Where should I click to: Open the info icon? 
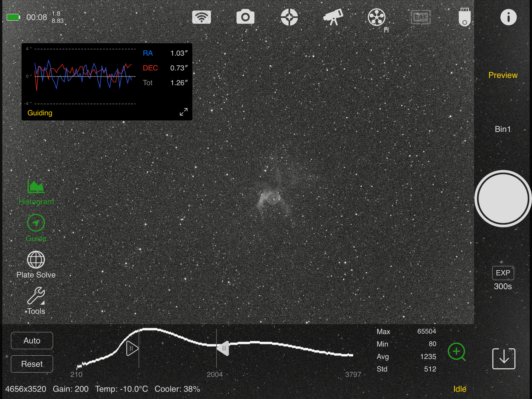pyautogui.click(x=508, y=17)
